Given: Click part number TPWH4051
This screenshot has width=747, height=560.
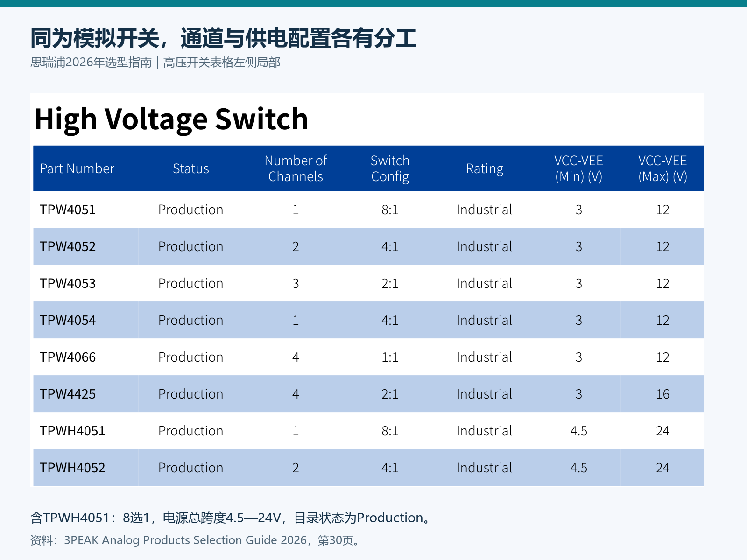Looking at the screenshot, I should click(72, 431).
